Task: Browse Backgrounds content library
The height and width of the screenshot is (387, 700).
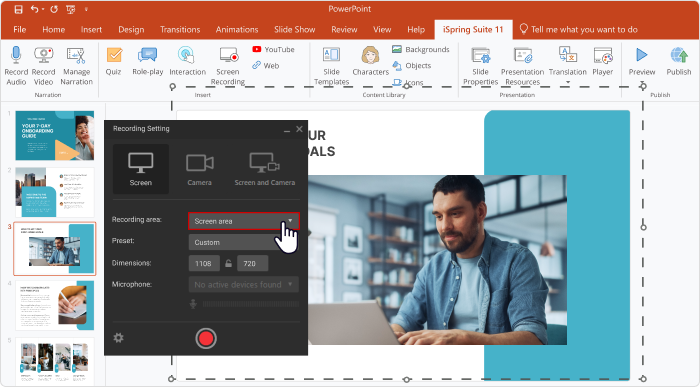Action: point(421,50)
